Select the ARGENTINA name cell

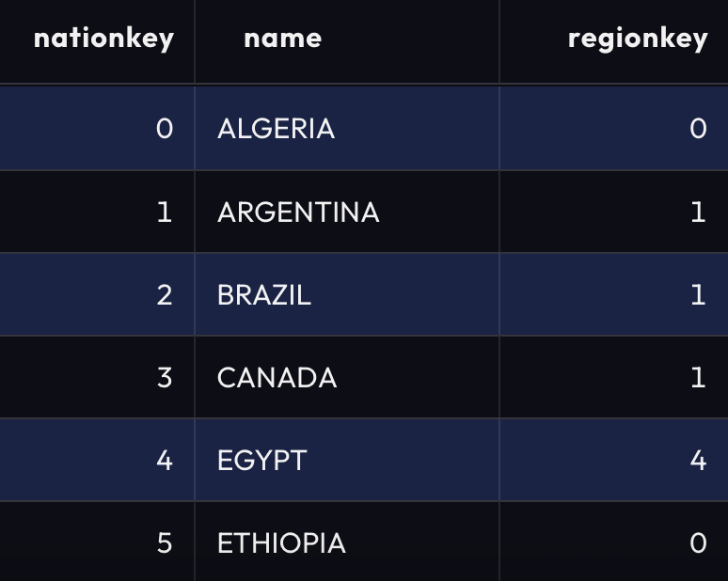pos(298,212)
